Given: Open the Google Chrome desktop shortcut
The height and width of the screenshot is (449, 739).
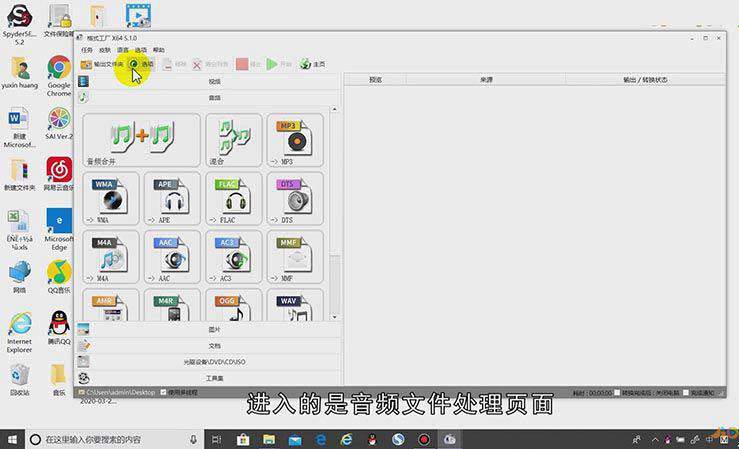Looking at the screenshot, I should pos(59,75).
